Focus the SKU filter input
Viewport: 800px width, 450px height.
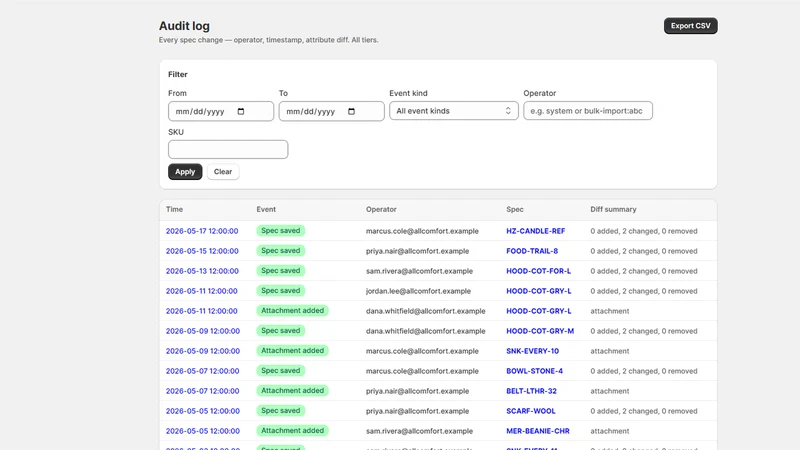coord(228,149)
